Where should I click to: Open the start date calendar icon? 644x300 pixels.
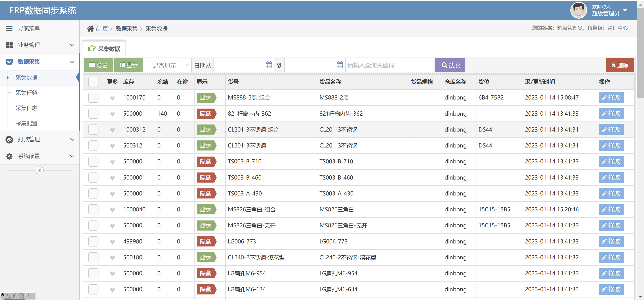click(x=269, y=65)
